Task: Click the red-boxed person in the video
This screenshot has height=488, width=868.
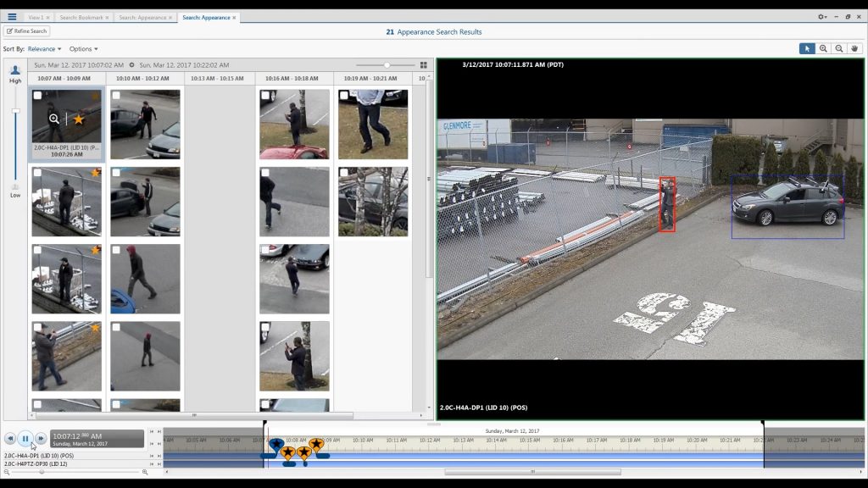Action: pyautogui.click(x=667, y=204)
